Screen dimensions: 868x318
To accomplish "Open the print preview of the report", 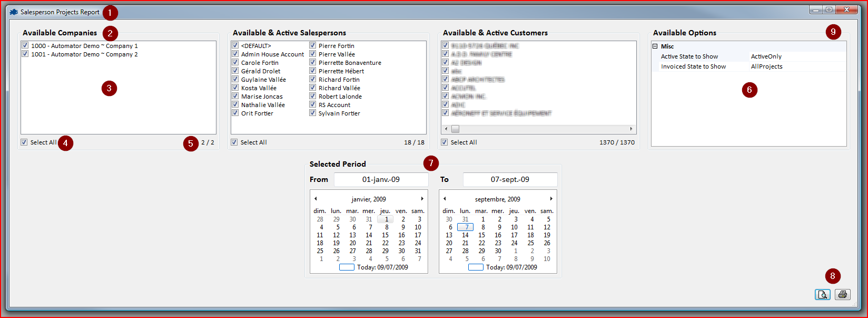I will click(x=822, y=295).
